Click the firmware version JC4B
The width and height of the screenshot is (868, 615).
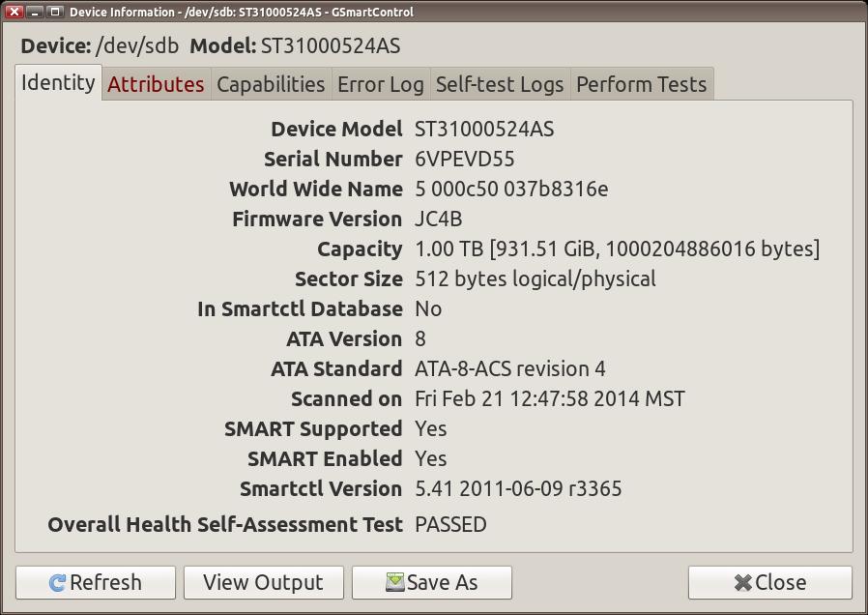[438, 219]
